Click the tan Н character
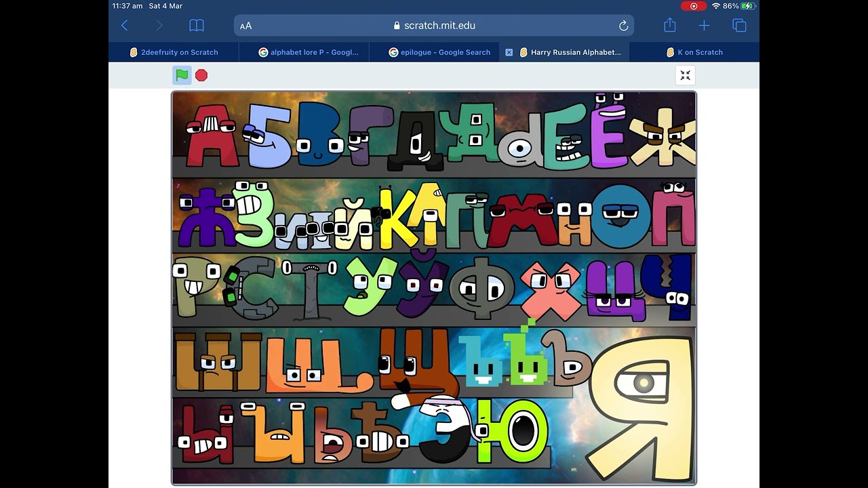This screenshot has height=488, width=868. (575, 222)
